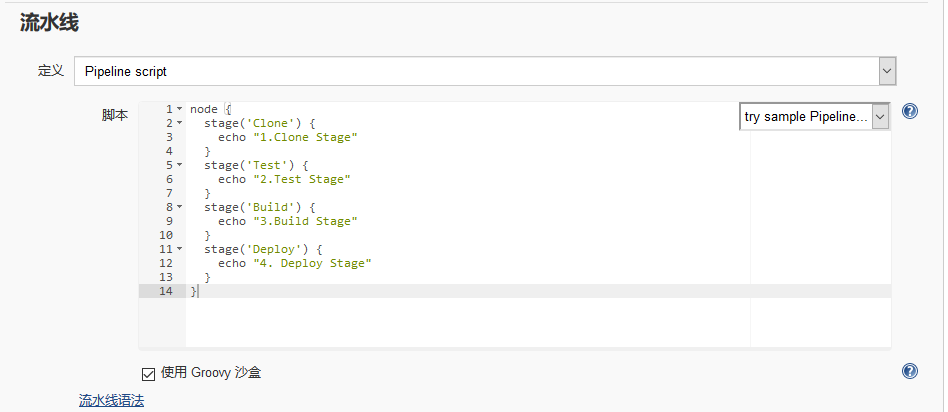The width and height of the screenshot is (948, 412).
Task: Click the 流水线 section heading
Action: click(49, 22)
